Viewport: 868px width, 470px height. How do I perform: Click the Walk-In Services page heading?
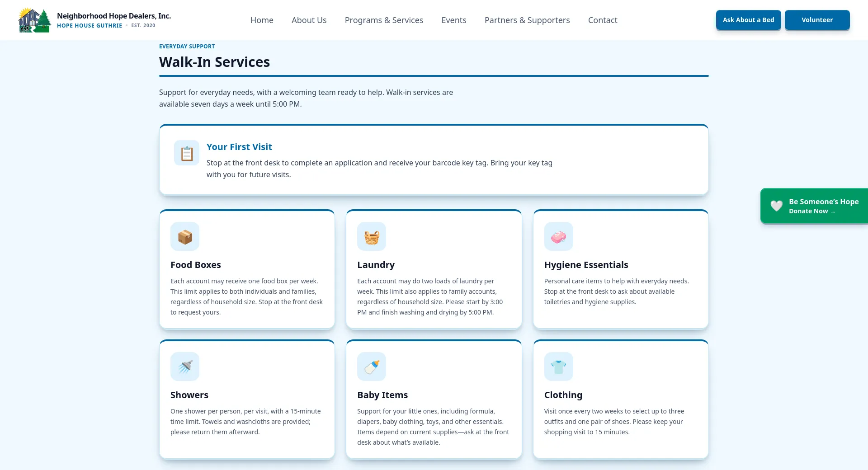pos(214,62)
